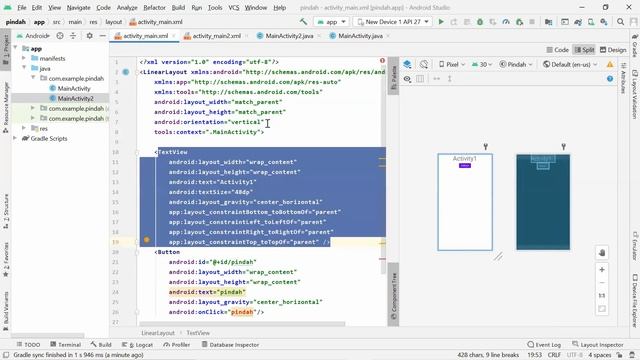The height and width of the screenshot is (360, 640).
Task: Expand the res folder
Action: tap(24, 128)
